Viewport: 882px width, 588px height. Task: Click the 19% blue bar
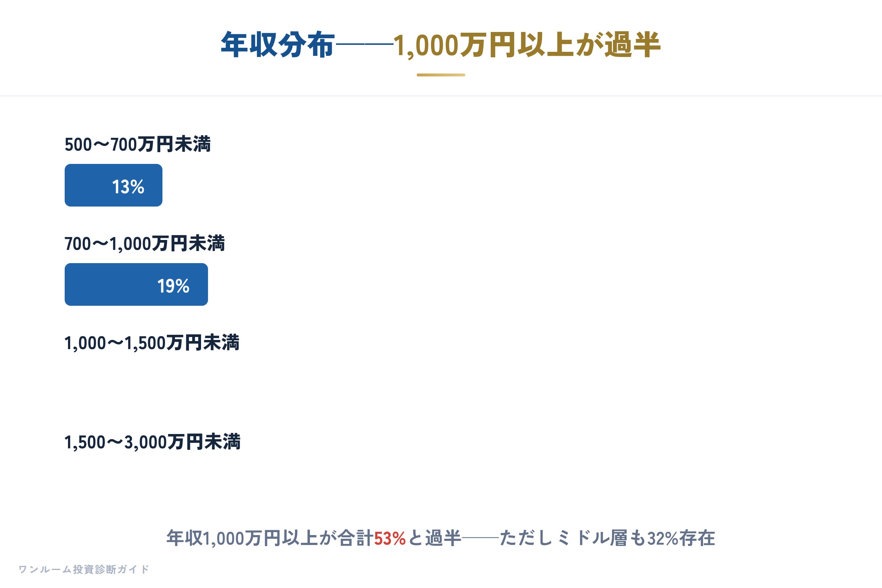136,284
